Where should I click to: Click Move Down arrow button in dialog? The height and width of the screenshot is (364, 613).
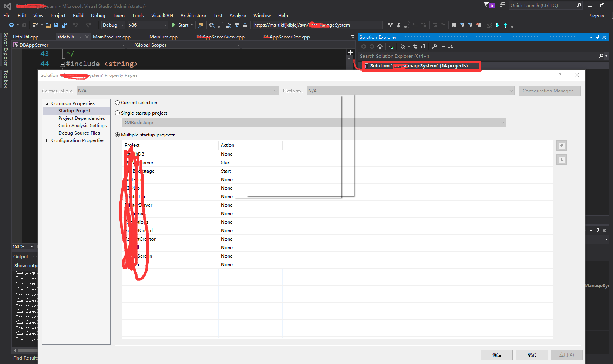click(562, 160)
